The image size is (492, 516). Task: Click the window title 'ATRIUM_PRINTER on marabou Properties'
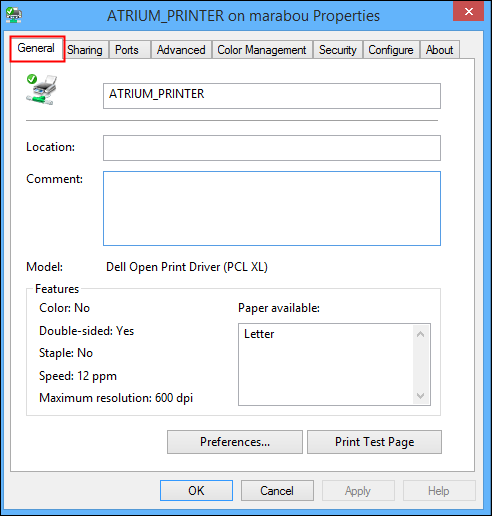point(243,16)
